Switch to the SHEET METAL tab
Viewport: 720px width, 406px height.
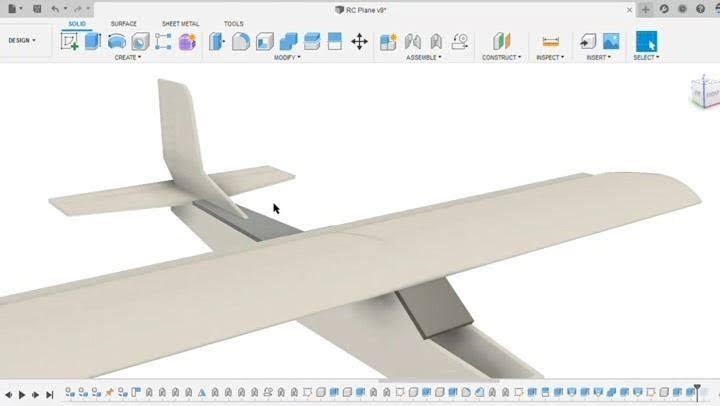[x=180, y=23]
